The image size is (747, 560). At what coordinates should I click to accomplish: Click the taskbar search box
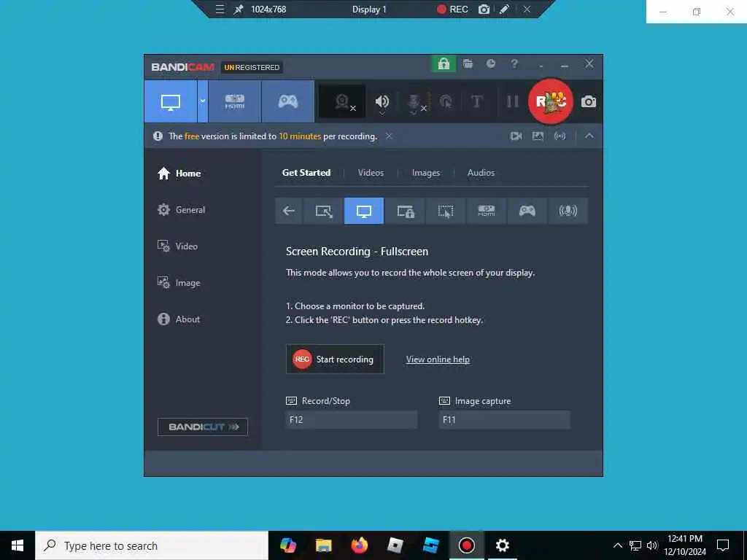point(152,545)
